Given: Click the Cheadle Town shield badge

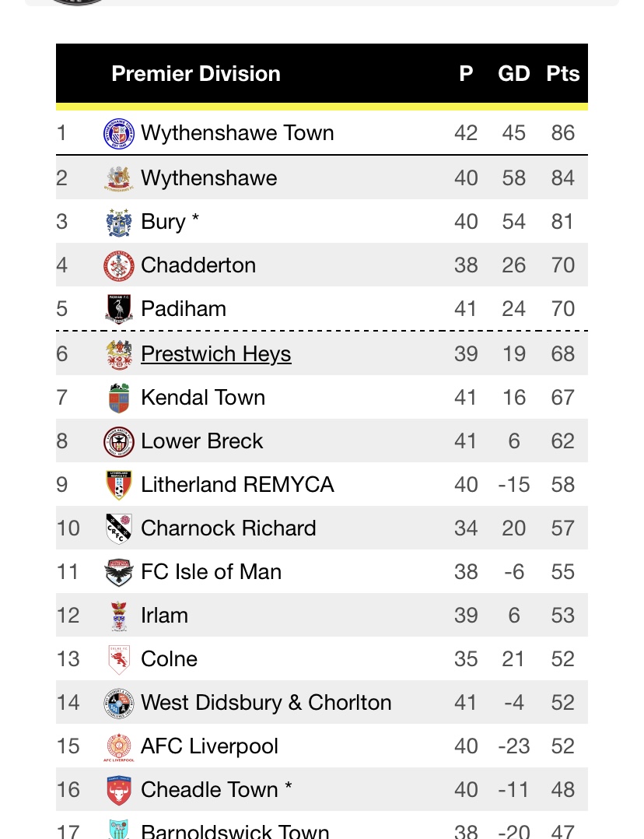Looking at the screenshot, I should click(119, 790).
